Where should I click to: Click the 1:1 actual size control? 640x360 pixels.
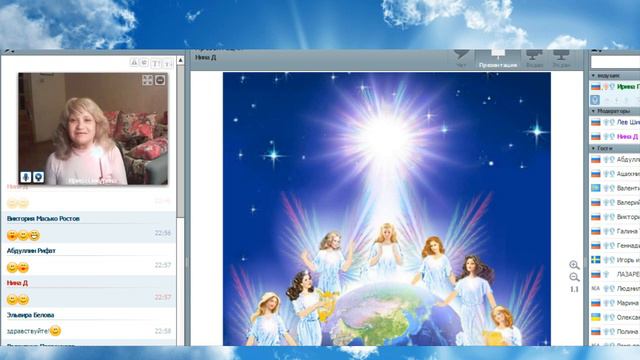coord(574,289)
